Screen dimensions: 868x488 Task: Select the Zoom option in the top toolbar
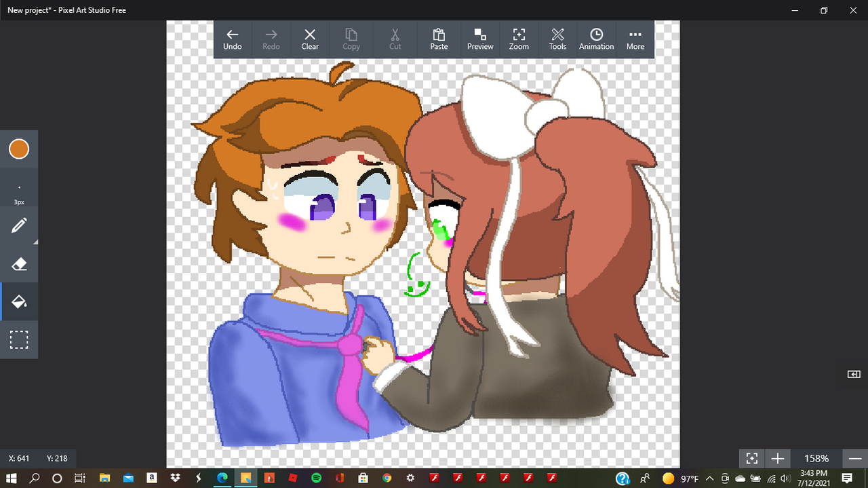tap(519, 39)
